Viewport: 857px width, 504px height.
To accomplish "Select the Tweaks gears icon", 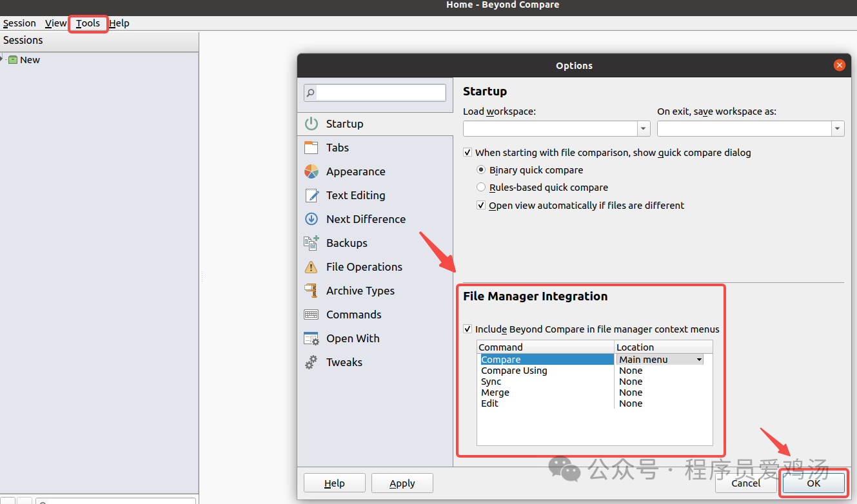I will 311,362.
